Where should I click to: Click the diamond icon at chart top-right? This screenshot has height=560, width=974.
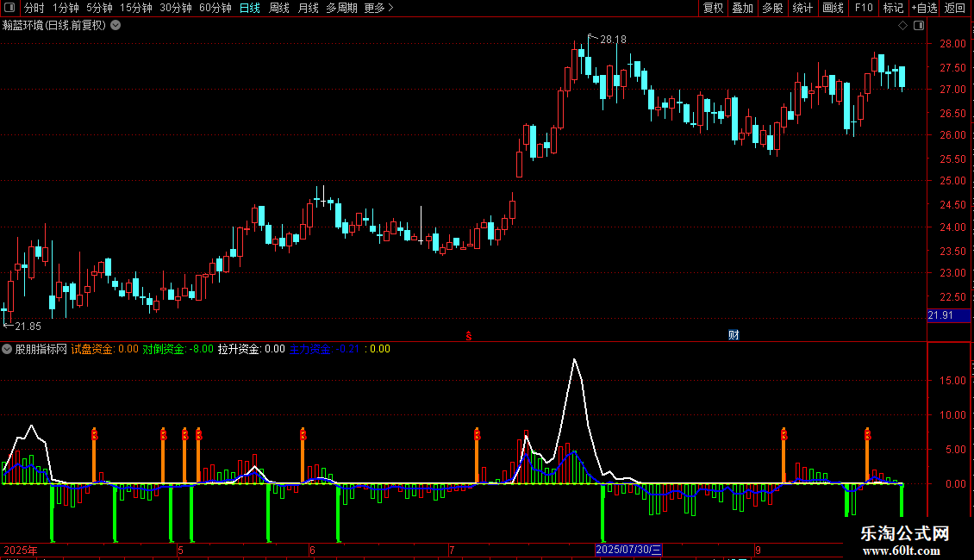(x=902, y=26)
